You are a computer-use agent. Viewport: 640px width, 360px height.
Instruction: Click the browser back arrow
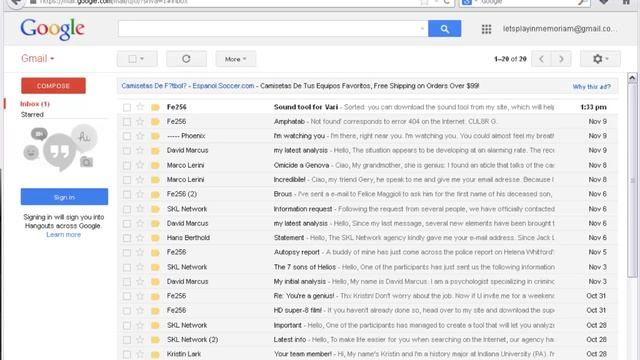pyautogui.click(x=16, y=2)
